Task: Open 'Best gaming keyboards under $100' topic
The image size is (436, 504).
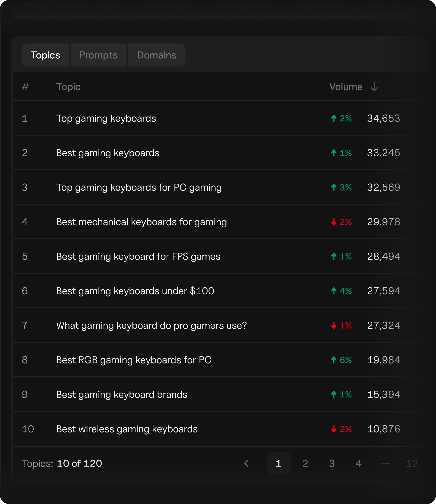Action: (x=135, y=291)
